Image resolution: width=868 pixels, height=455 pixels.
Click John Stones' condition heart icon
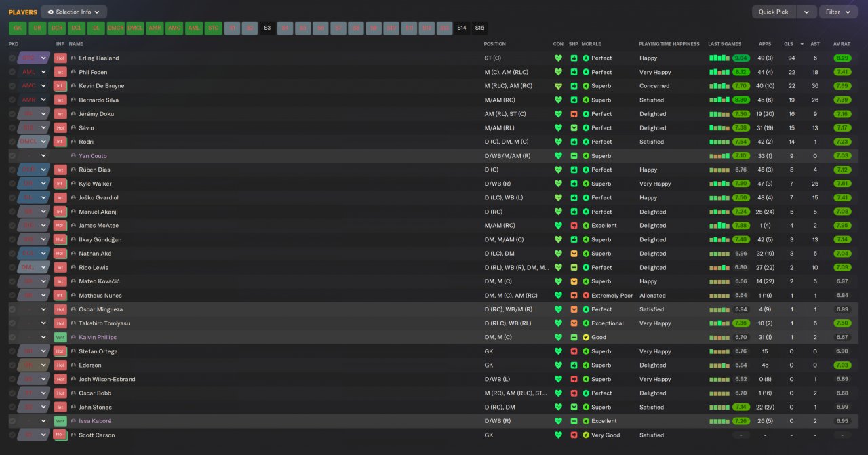pyautogui.click(x=558, y=408)
